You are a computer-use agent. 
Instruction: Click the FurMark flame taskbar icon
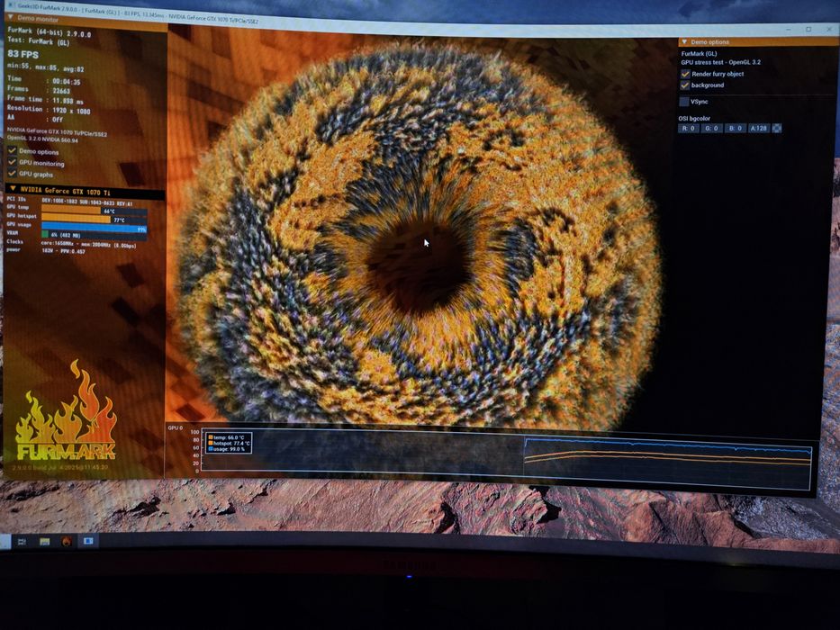pyautogui.click(x=66, y=542)
